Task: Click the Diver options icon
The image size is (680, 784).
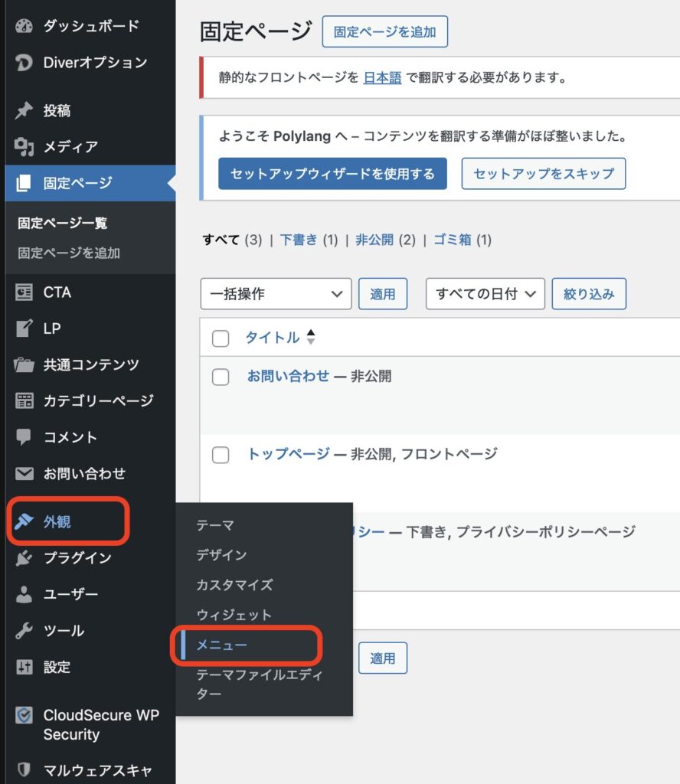Action: pyautogui.click(x=25, y=63)
